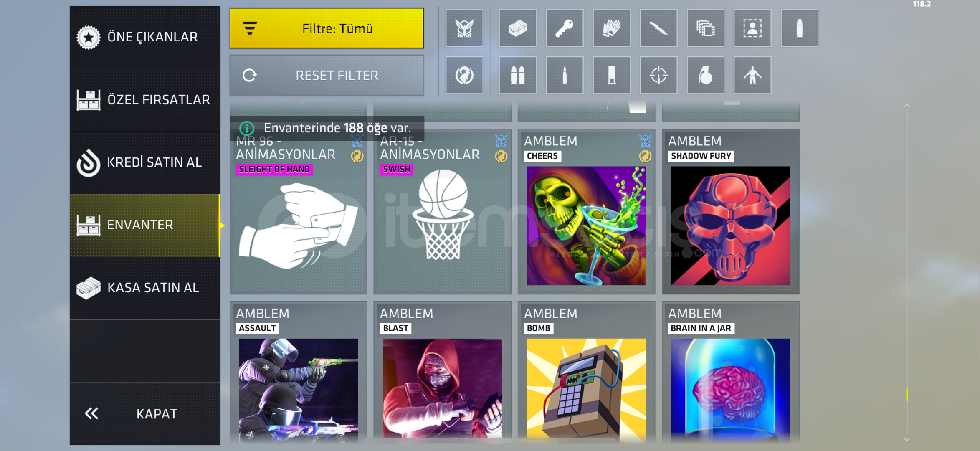Choose the gloves filter icon
Image resolution: width=980 pixels, height=451 pixels.
coord(611,28)
